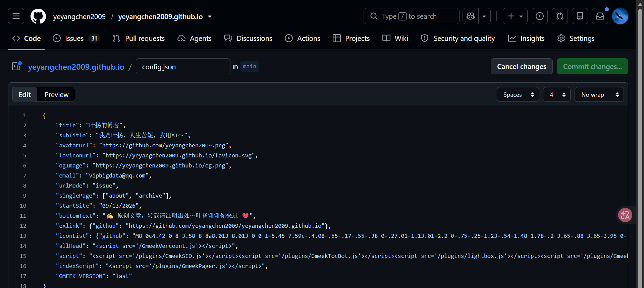Image resolution: width=644 pixels, height=288 pixels.
Task: Click the floating translate extension icon
Action: [x=625, y=215]
